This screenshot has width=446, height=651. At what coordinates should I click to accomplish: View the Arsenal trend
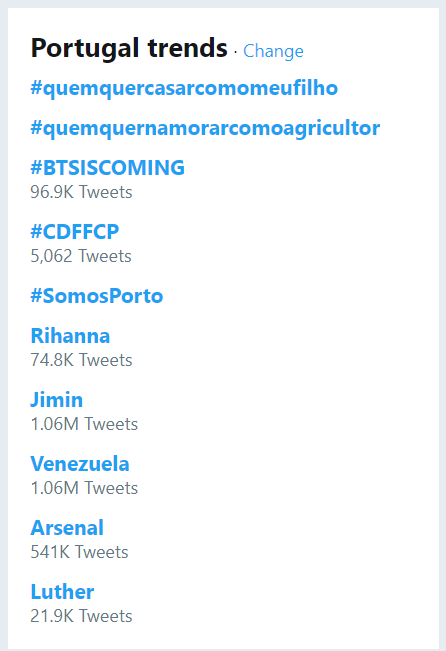(x=67, y=528)
